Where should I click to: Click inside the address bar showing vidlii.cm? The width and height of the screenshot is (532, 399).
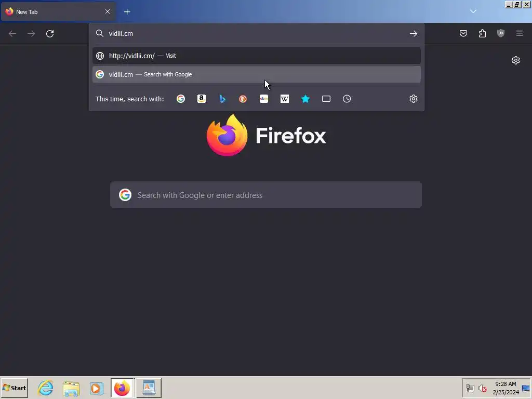256,34
